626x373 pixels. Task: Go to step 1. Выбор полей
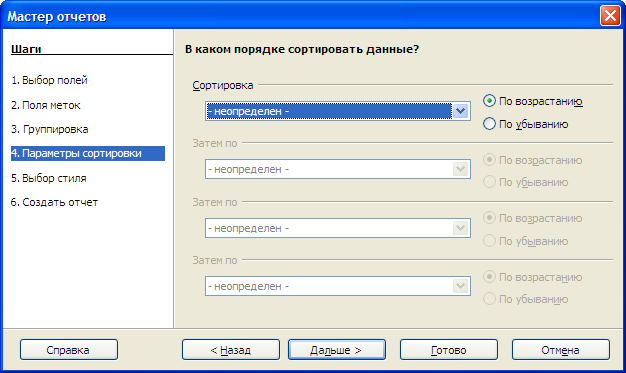coord(49,80)
